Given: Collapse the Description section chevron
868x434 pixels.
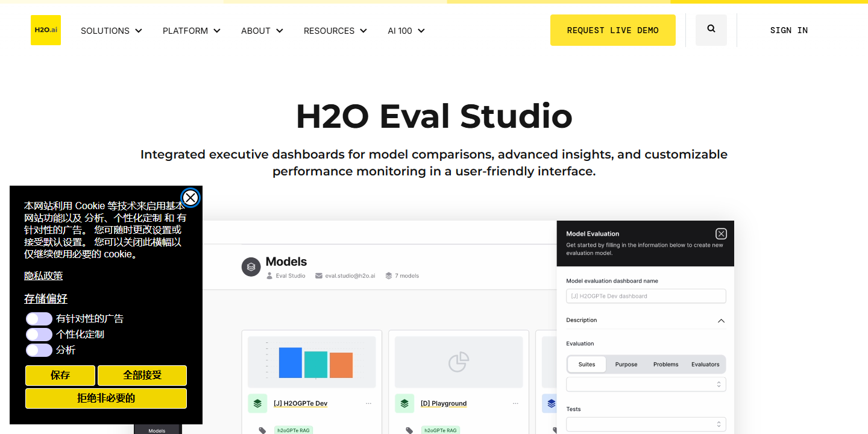Looking at the screenshot, I should pos(721,321).
